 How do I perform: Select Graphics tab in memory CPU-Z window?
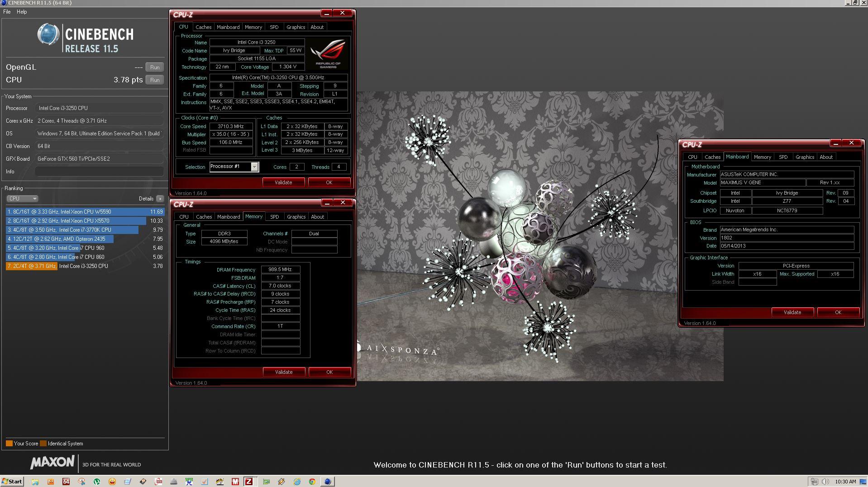pyautogui.click(x=296, y=217)
